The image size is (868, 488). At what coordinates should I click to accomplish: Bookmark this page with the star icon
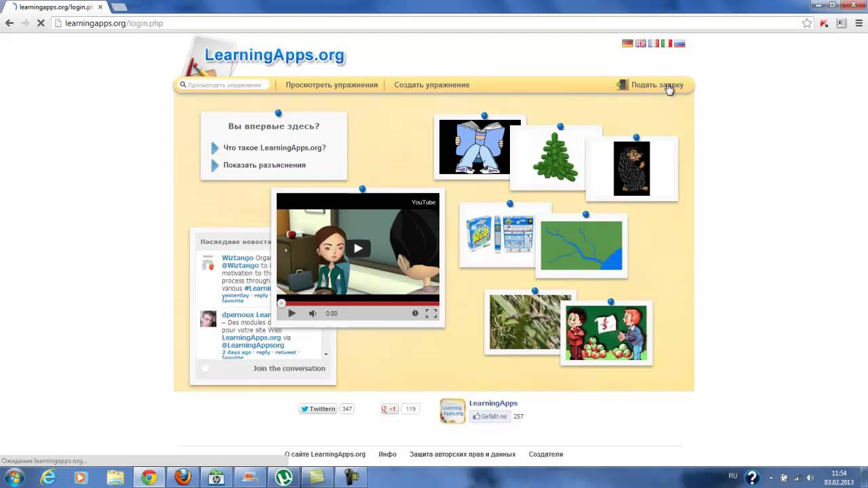click(807, 23)
